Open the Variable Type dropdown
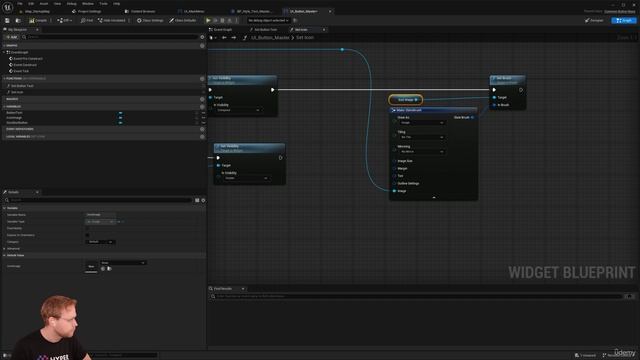The image size is (640, 360). click(100, 222)
